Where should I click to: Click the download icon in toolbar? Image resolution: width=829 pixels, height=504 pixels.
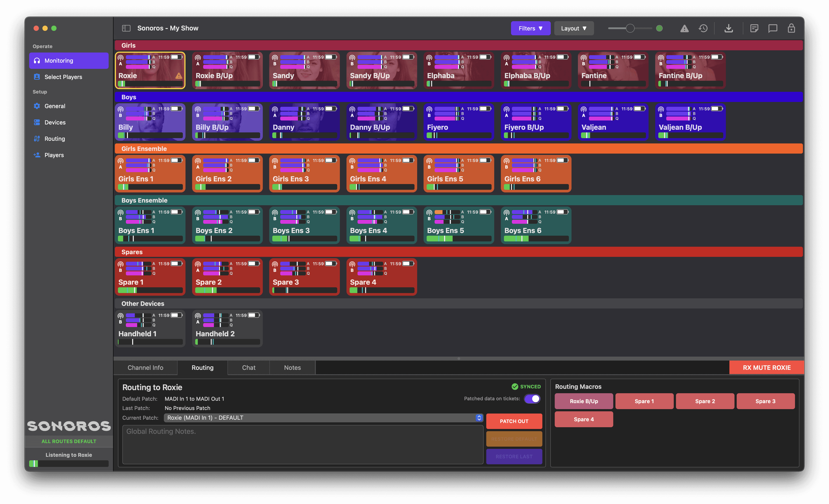click(x=728, y=29)
